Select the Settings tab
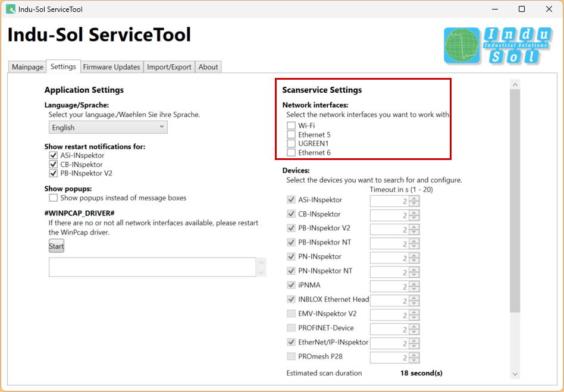This screenshot has height=392, width=564. pyautogui.click(x=63, y=67)
